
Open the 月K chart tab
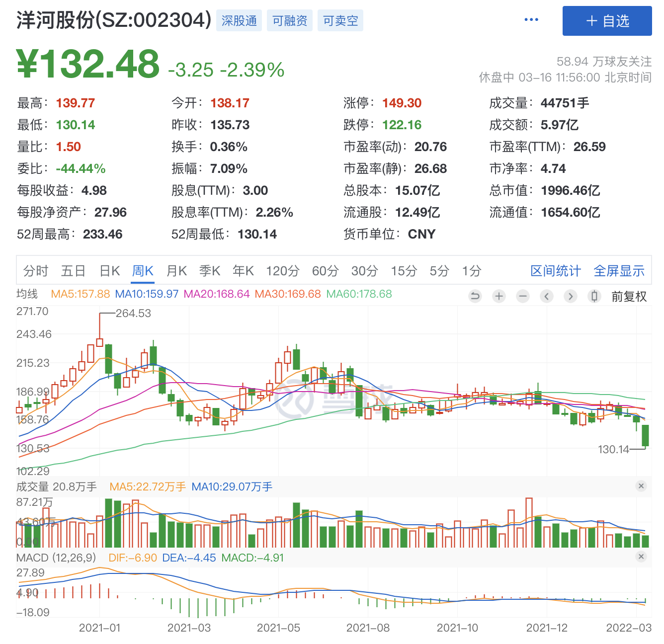pyautogui.click(x=176, y=271)
